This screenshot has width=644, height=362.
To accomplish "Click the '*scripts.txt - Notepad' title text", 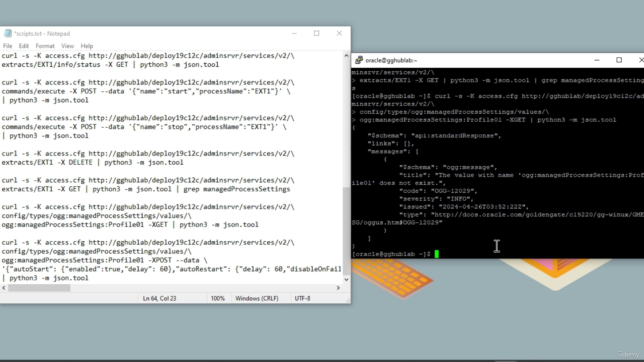I will tap(42, 34).
